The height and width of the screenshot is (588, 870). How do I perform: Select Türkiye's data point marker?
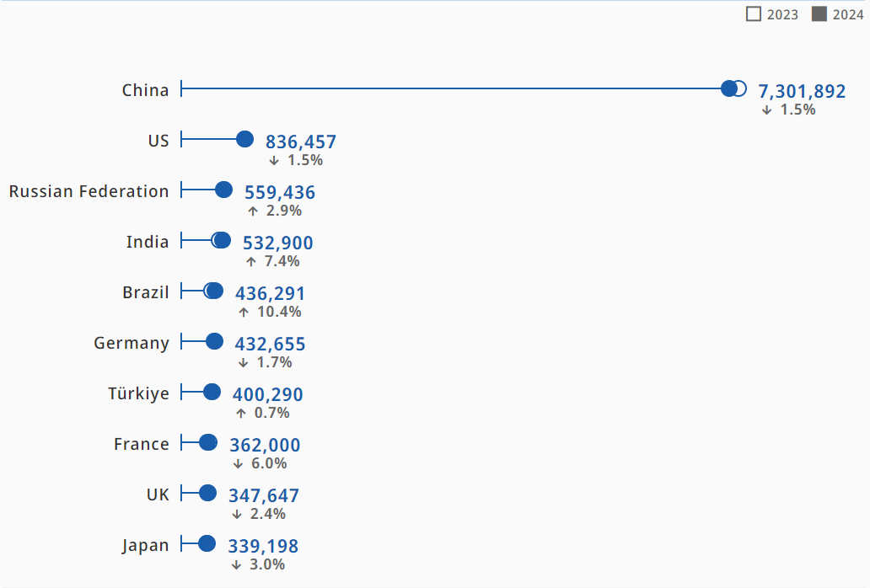(x=212, y=392)
